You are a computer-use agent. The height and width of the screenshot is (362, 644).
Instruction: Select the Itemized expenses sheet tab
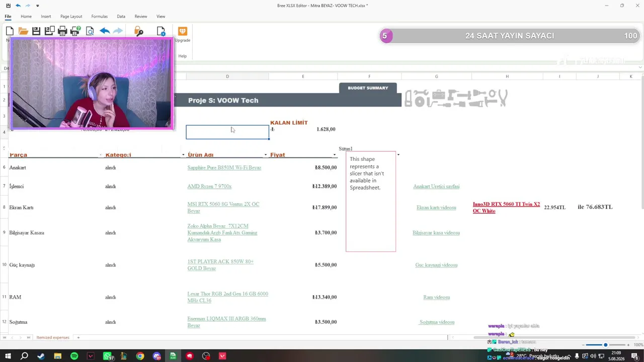53,337
